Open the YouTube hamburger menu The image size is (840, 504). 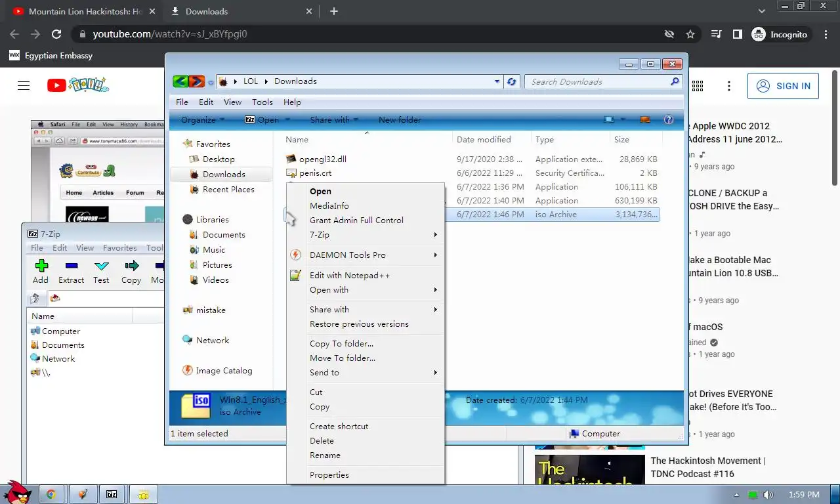[24, 86]
